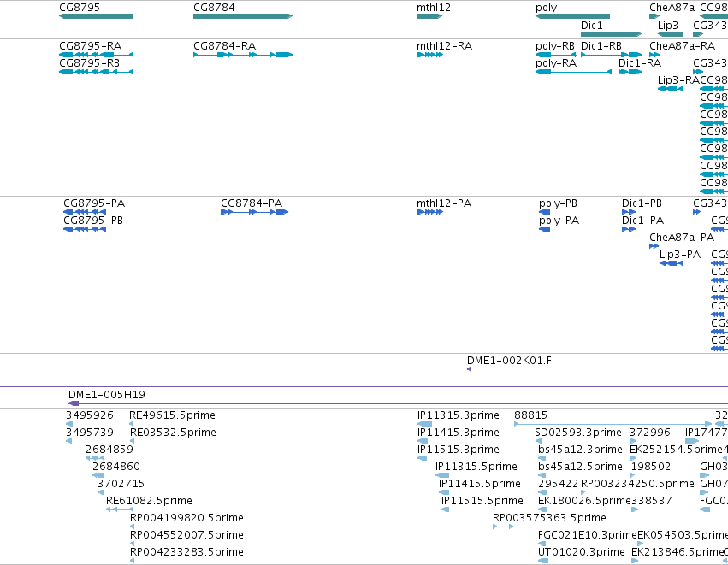Click the 295422 EST label
728x565 pixels.
[559, 484]
